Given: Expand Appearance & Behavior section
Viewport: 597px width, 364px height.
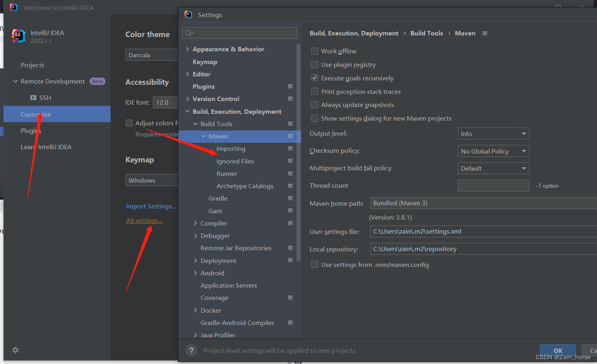Looking at the screenshot, I should (187, 49).
